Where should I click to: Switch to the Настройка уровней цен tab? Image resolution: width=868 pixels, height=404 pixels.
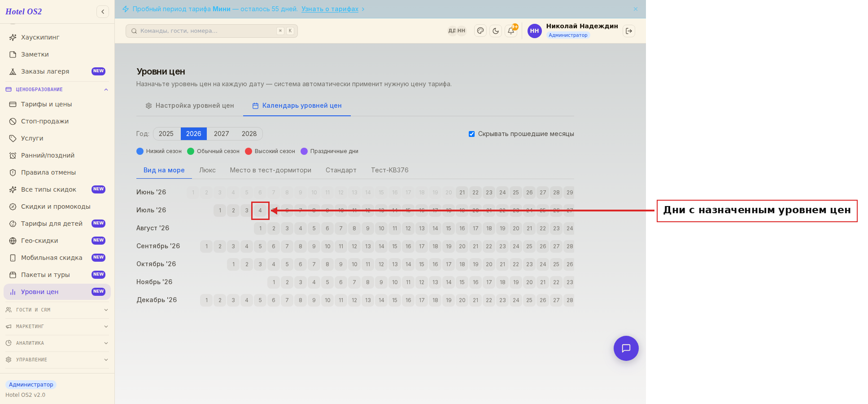pos(190,105)
